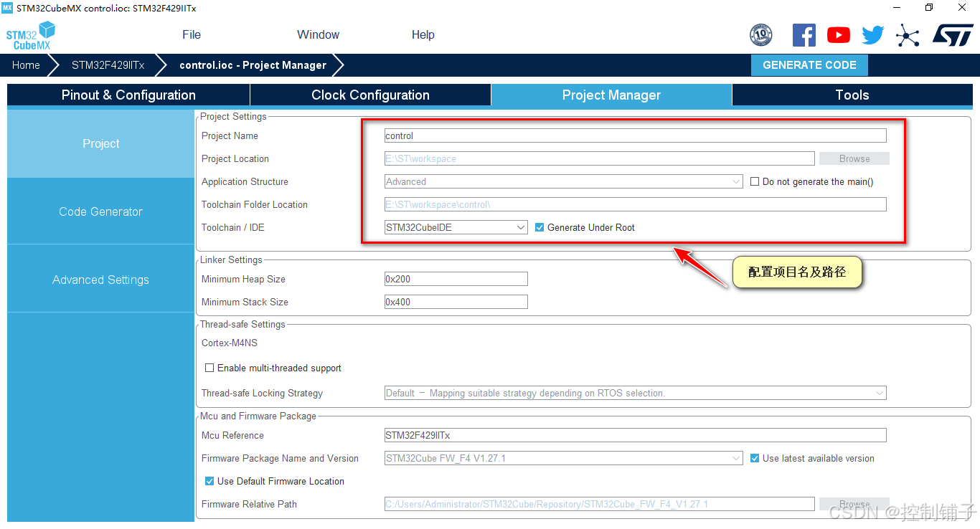980x529 pixels.
Task: Toggle Use latest available version checkbox
Action: [755, 458]
